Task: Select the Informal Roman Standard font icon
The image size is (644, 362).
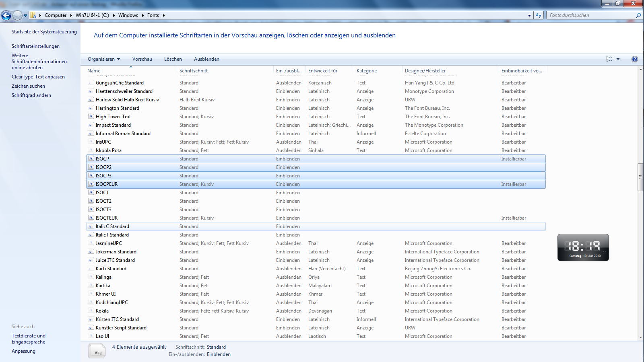Action: click(91, 133)
